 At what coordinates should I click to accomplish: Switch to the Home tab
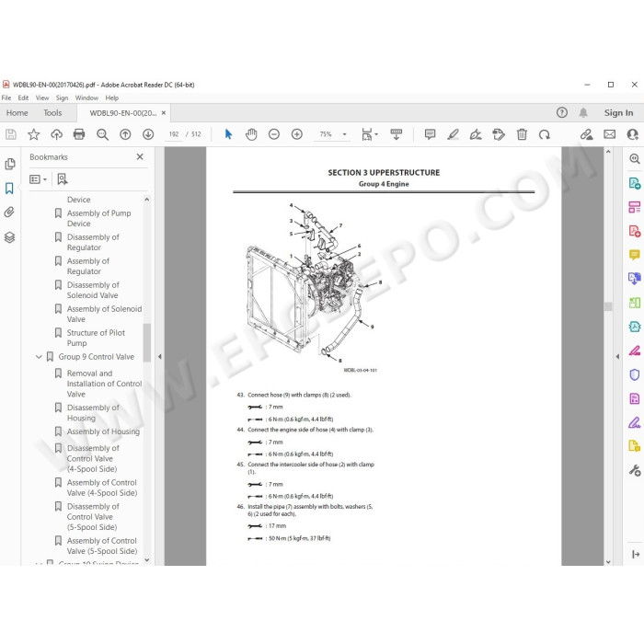click(17, 113)
